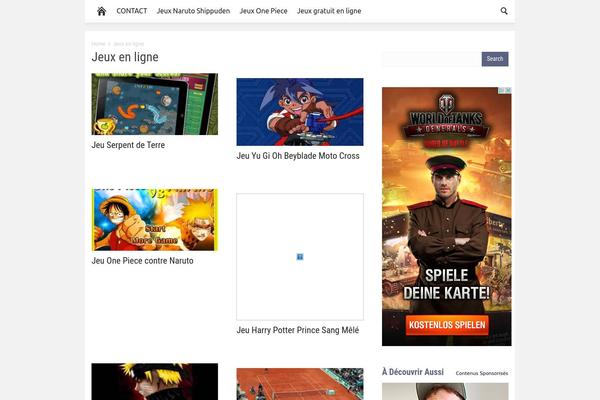Open the Naruto dark game thumbnail

[155, 382]
